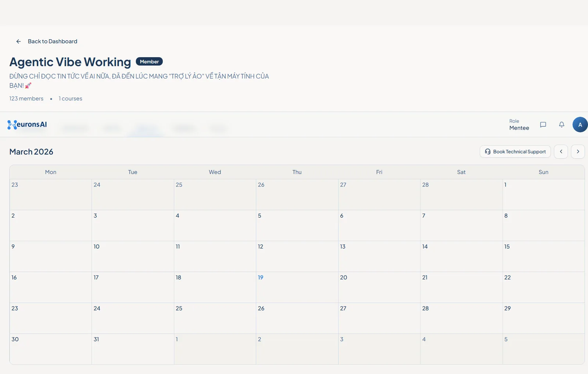The height and width of the screenshot is (374, 588).
Task: Click the '123 members' text
Action: pos(26,99)
